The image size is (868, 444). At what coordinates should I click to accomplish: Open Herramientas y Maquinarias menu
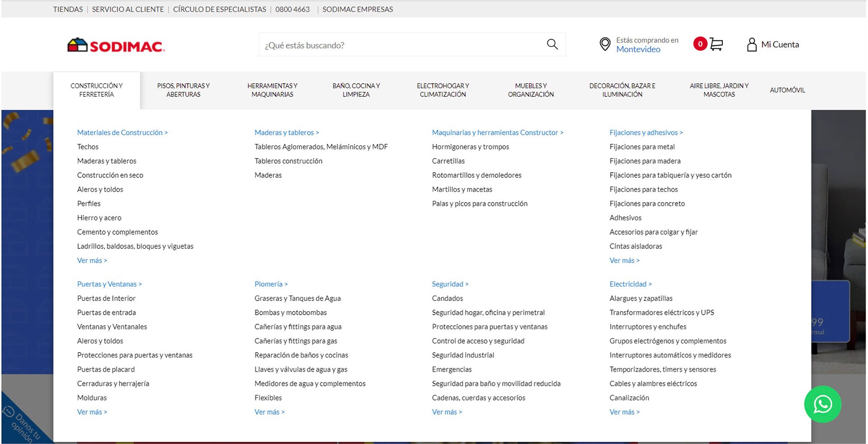(272, 90)
